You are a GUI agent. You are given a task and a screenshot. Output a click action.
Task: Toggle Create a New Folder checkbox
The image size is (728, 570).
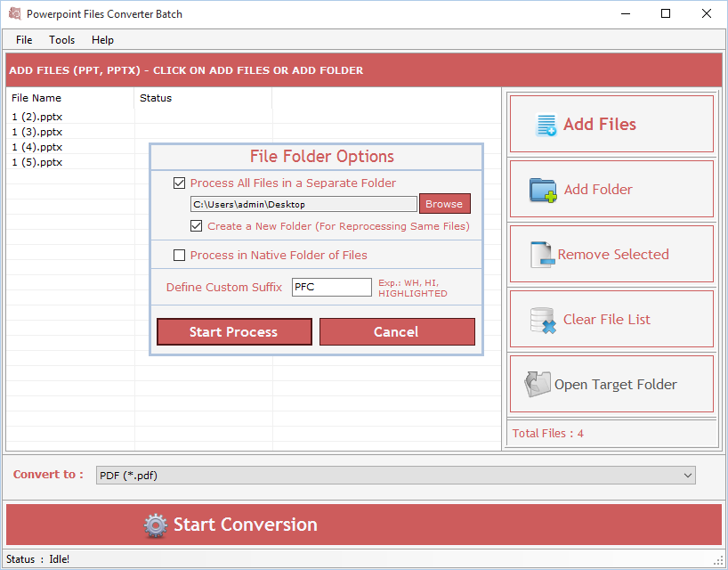tap(197, 226)
